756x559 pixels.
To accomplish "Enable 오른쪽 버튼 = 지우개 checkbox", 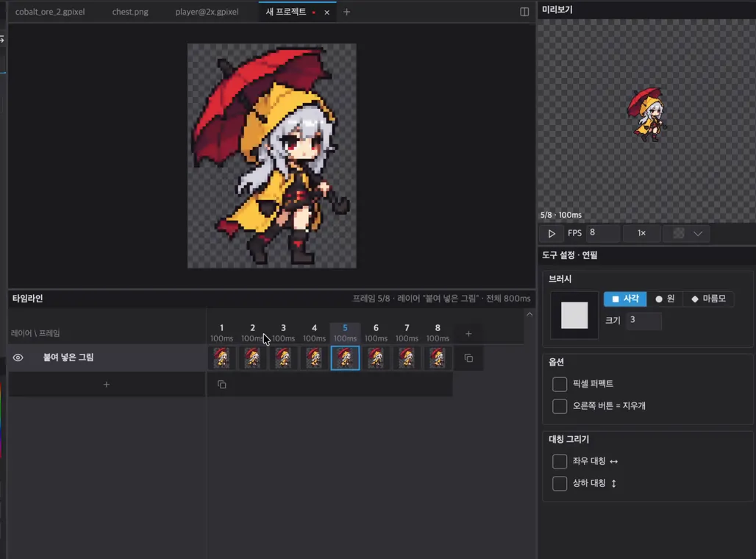I will (x=560, y=406).
